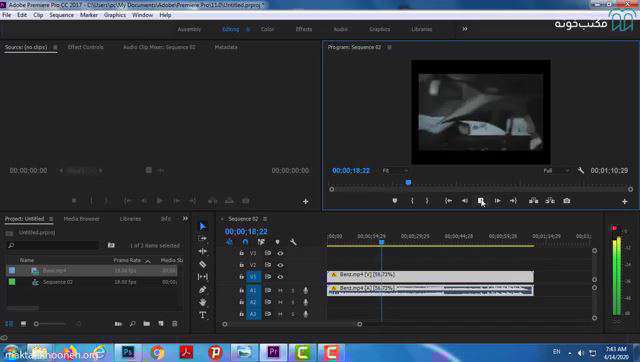Click the Extract button
This screenshot has width=640, height=362.
coord(550,201)
